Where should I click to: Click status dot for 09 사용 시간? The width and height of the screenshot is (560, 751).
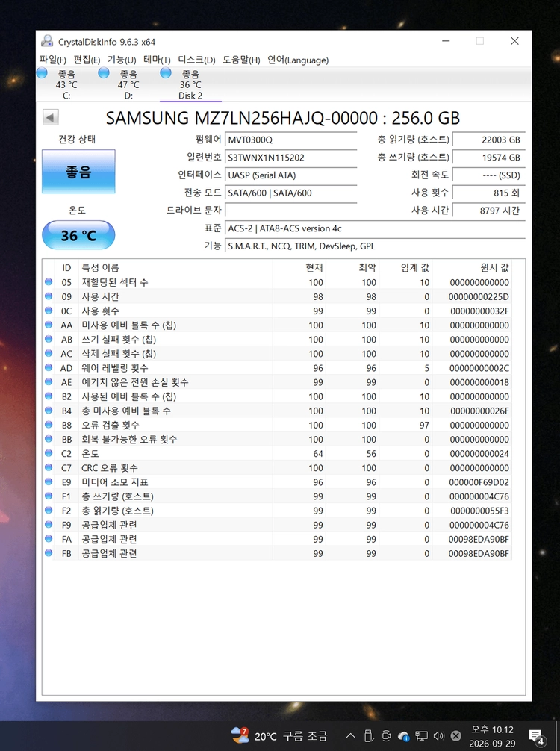click(49, 296)
